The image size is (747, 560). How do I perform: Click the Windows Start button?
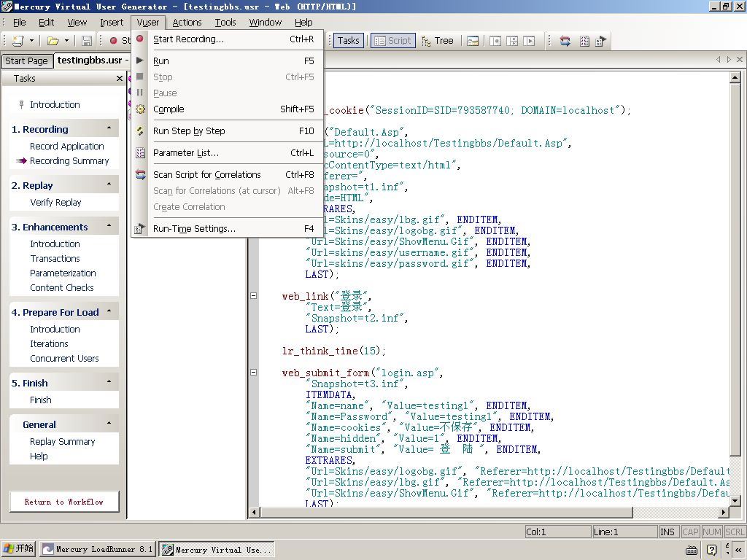(18, 548)
